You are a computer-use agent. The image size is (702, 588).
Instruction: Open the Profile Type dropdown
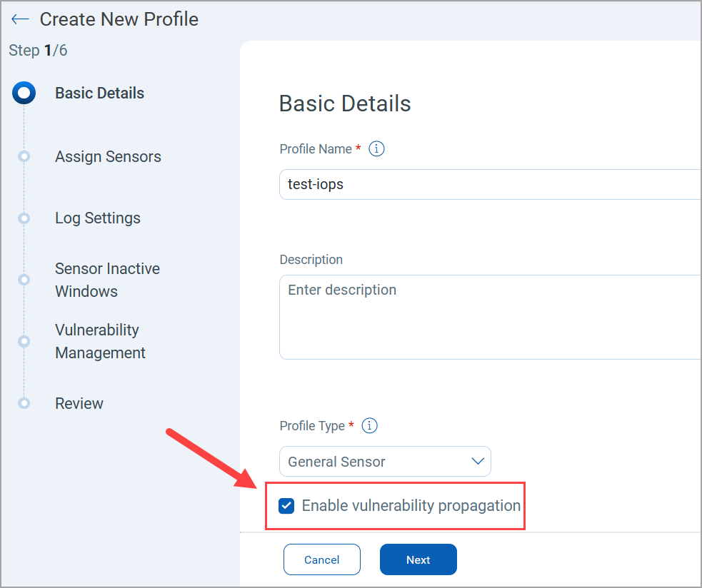[385, 462]
